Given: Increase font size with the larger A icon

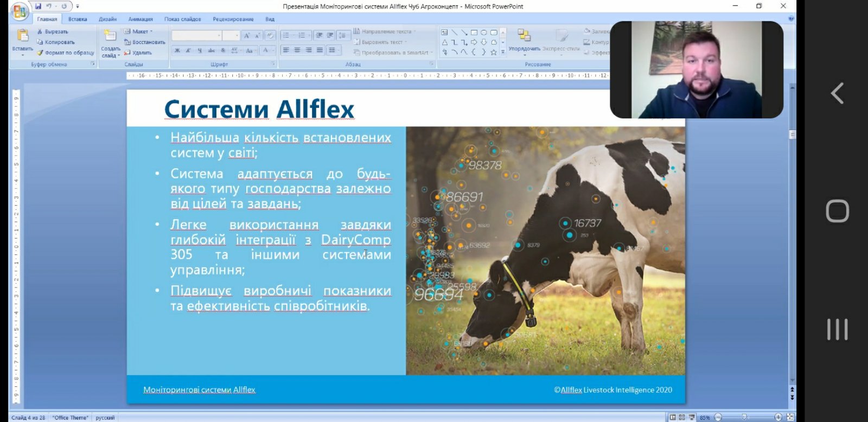Looking at the screenshot, I should click(x=247, y=36).
